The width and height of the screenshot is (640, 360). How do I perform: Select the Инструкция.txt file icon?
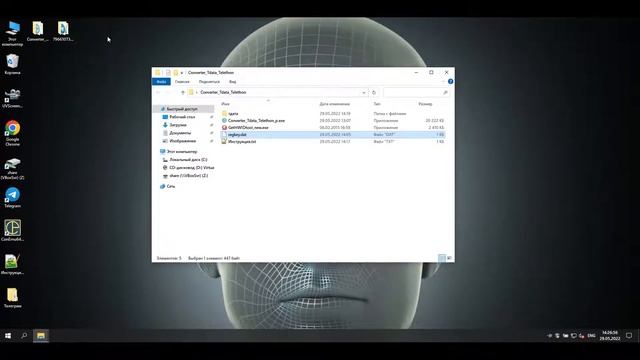(x=224, y=141)
